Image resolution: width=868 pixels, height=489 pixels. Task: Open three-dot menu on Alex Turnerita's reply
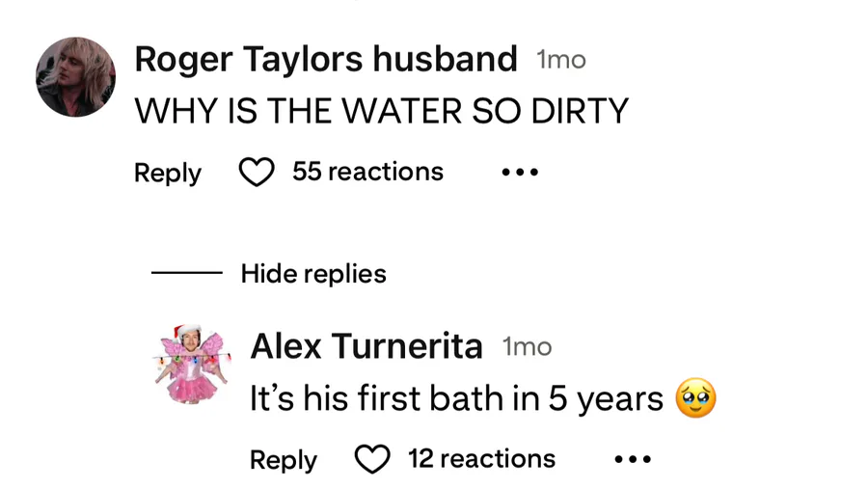pos(633,459)
